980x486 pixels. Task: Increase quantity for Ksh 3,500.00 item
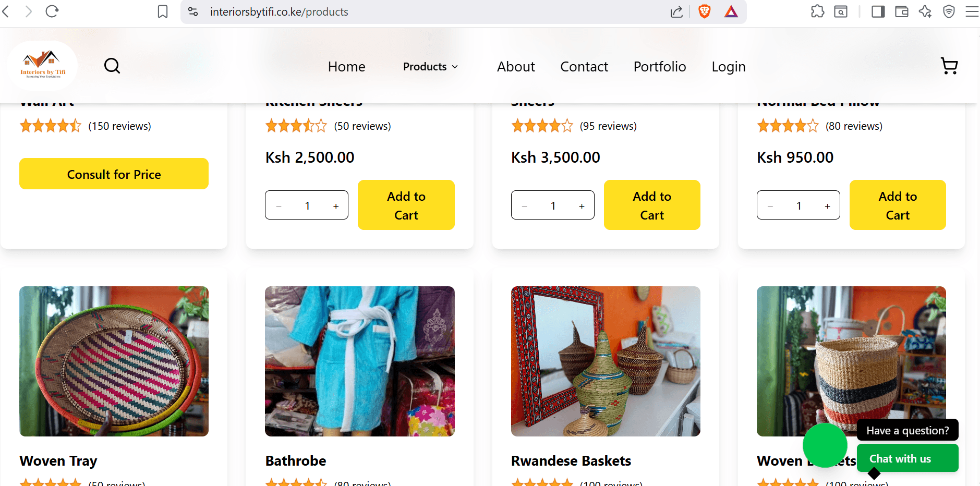(x=582, y=206)
